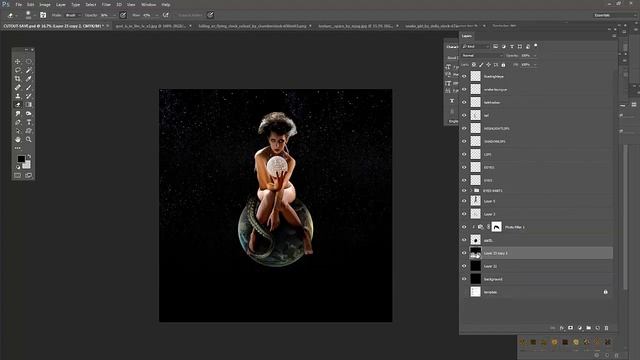Select the Healing Brush tool
The image size is (640, 360).
(x=18, y=87)
